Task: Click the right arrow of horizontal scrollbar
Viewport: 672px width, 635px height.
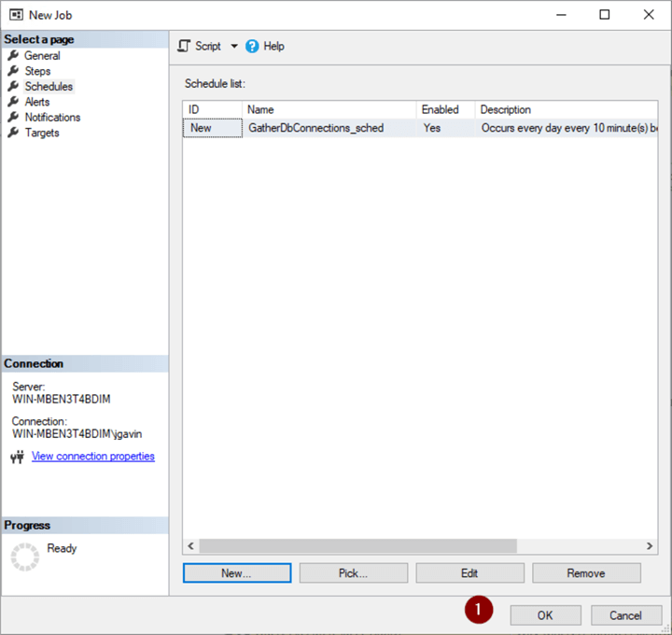Action: pyautogui.click(x=650, y=545)
